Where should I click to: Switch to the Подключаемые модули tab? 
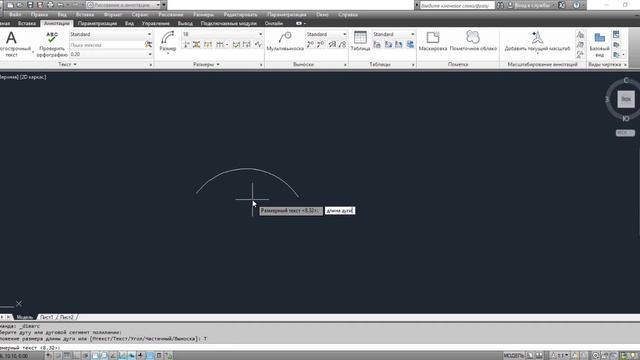point(229,23)
